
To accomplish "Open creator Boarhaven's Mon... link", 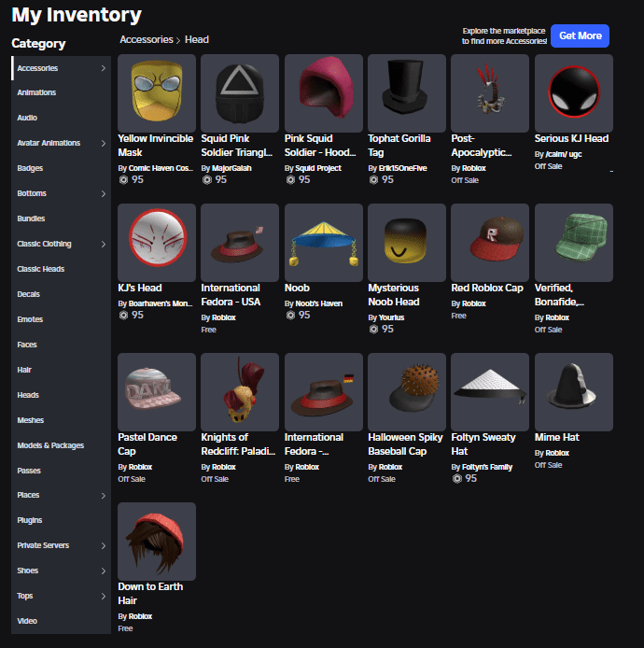I will [x=161, y=303].
